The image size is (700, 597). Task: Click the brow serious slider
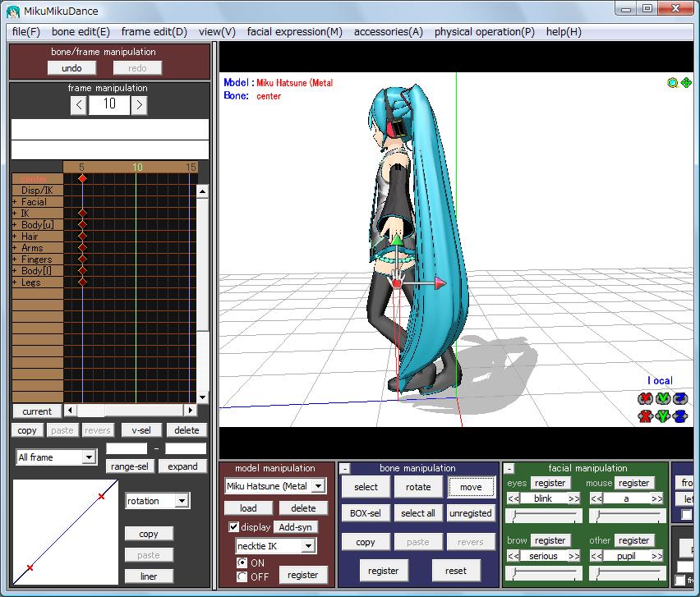(x=544, y=573)
